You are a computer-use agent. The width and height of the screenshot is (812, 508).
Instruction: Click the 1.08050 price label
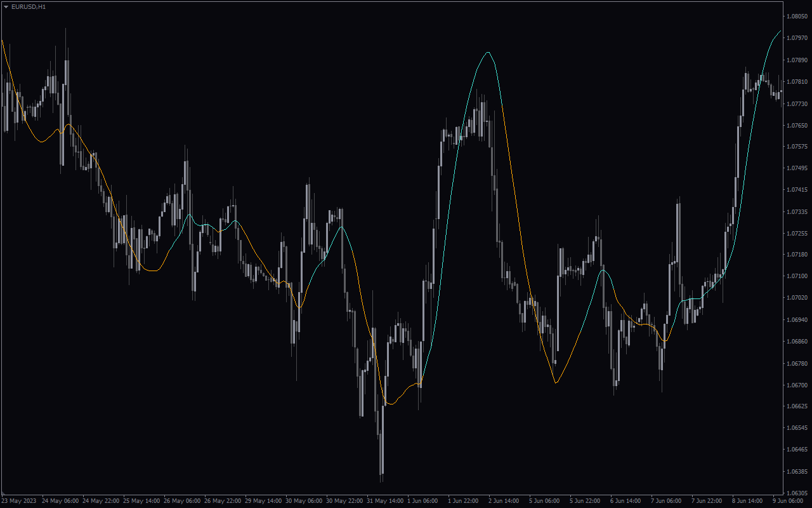point(797,17)
